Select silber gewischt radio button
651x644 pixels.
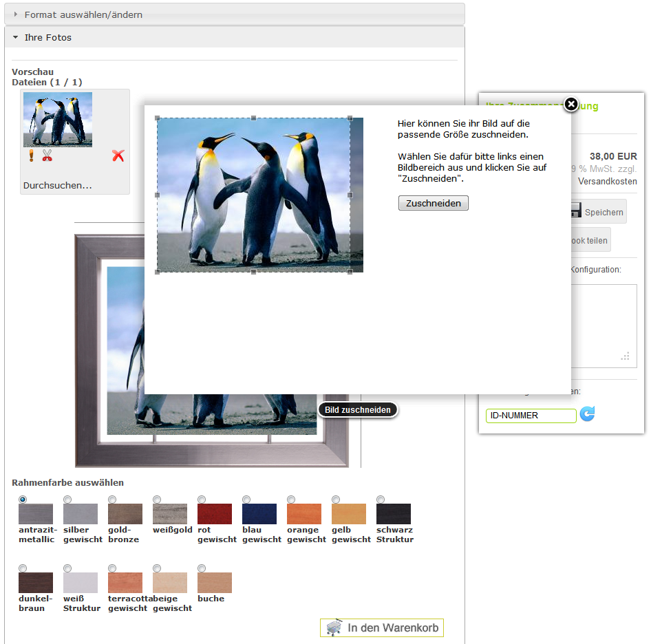67,499
